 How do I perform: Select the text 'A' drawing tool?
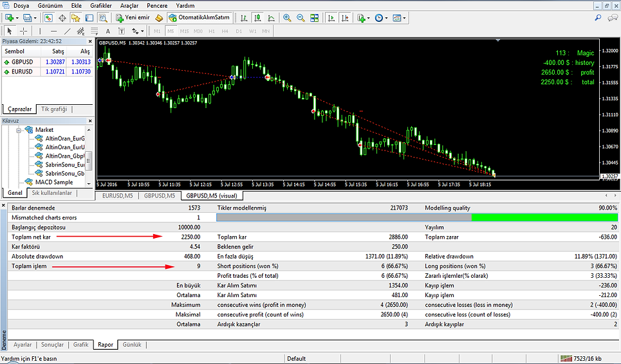(107, 31)
